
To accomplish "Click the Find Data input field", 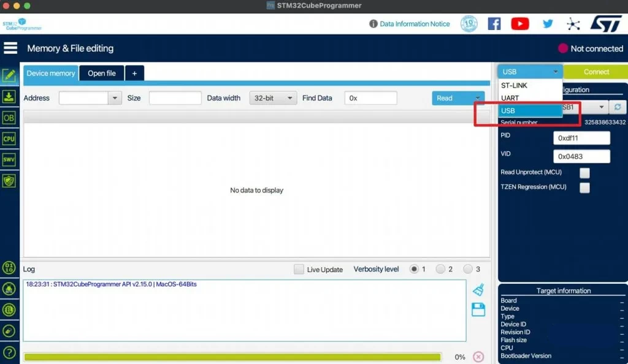I will pos(370,98).
